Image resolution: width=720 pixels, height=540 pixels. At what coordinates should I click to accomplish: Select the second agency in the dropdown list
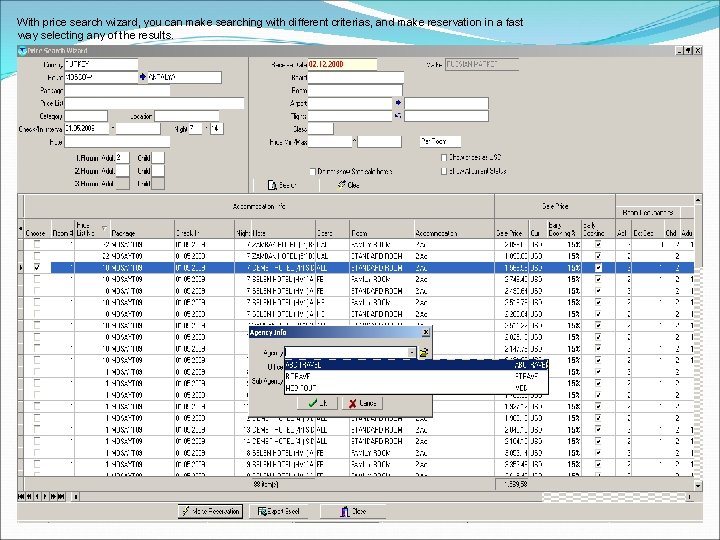coord(416,376)
